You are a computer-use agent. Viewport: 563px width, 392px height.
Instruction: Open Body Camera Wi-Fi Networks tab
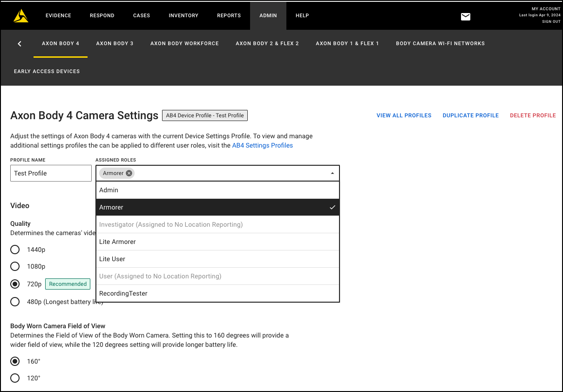tap(440, 43)
